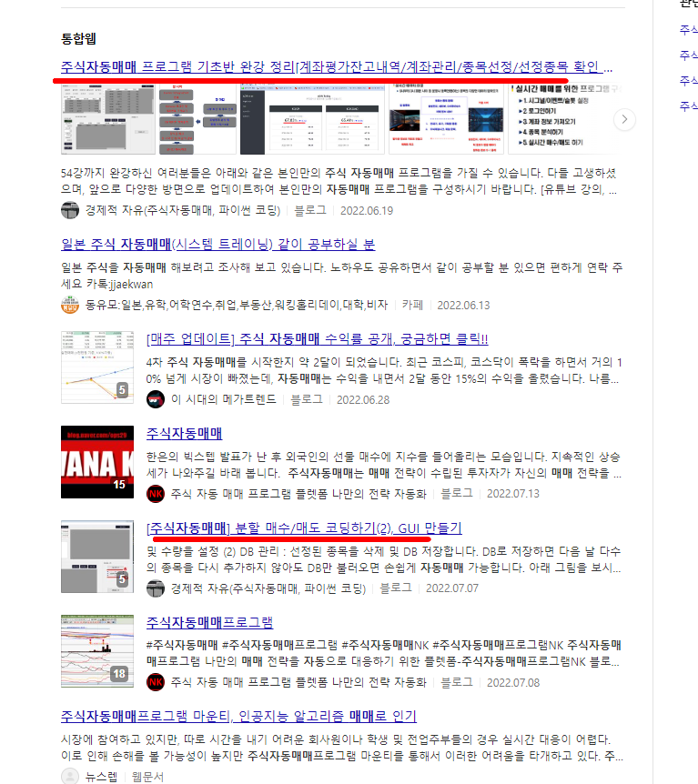This screenshot has height=784, width=698.
Task: Open the [매주 업데이트] 주식 자동매매 수익률 공개 link
Action: tap(317, 338)
